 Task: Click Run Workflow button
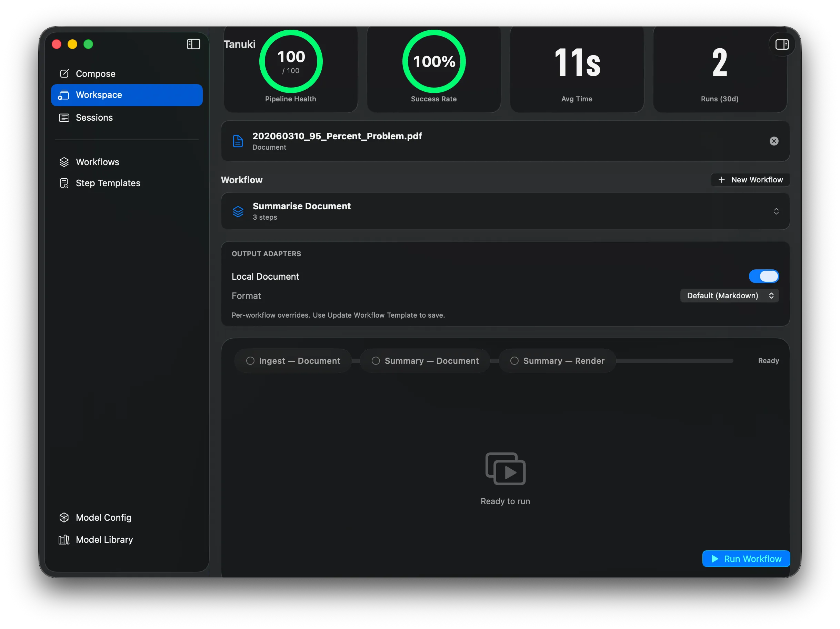point(746,558)
